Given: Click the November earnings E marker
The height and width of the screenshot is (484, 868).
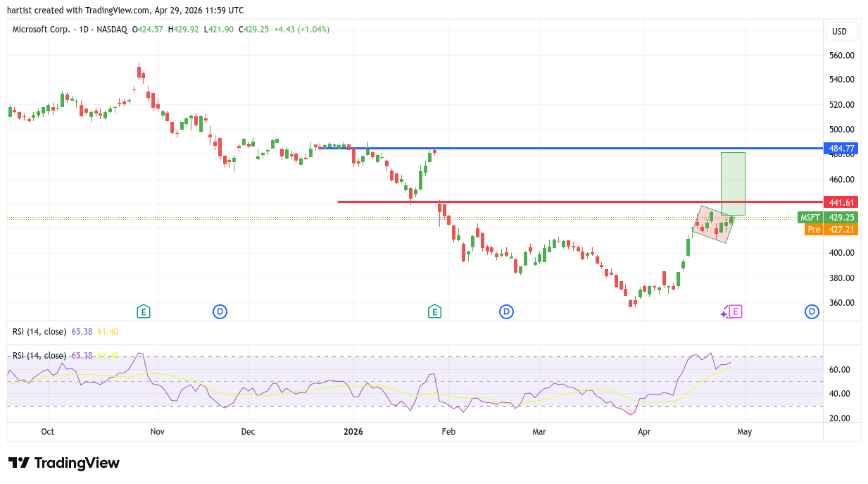Looking at the screenshot, I should [x=143, y=311].
